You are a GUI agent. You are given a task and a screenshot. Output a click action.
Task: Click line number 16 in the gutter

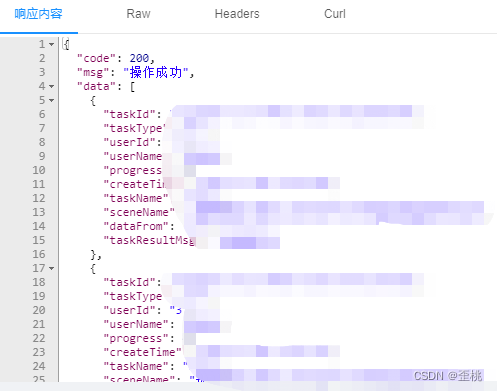coord(39,254)
